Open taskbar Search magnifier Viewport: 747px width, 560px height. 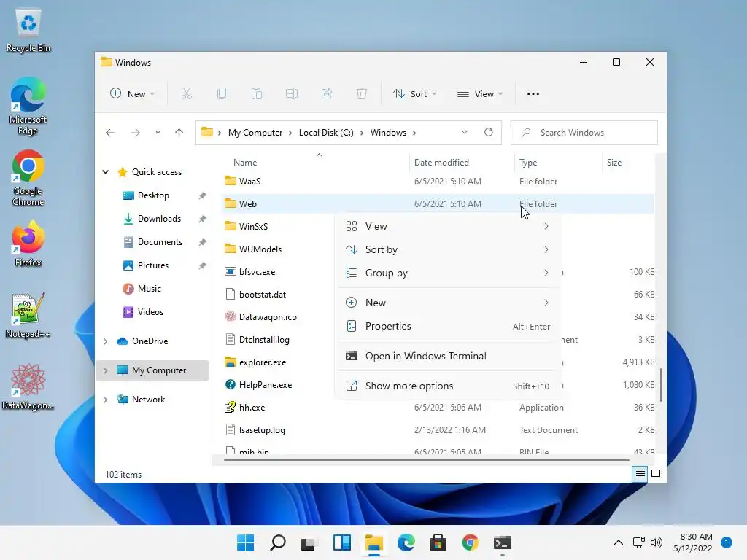pyautogui.click(x=278, y=542)
